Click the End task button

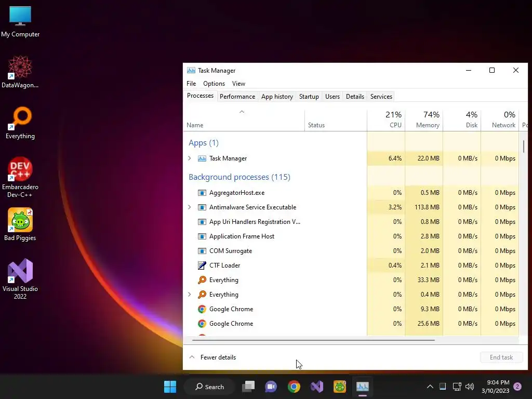coord(501,357)
